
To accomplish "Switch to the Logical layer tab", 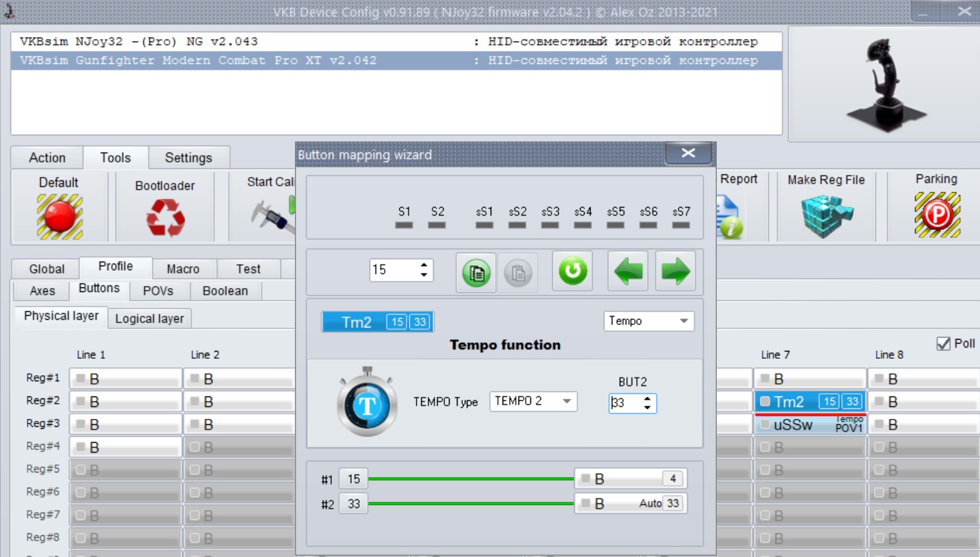I will (x=149, y=318).
